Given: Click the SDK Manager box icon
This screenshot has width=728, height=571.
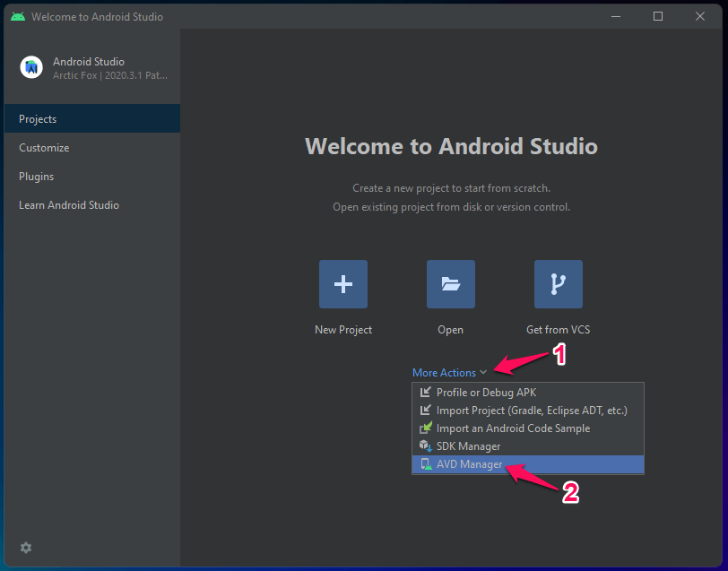Looking at the screenshot, I should pyautogui.click(x=425, y=446).
